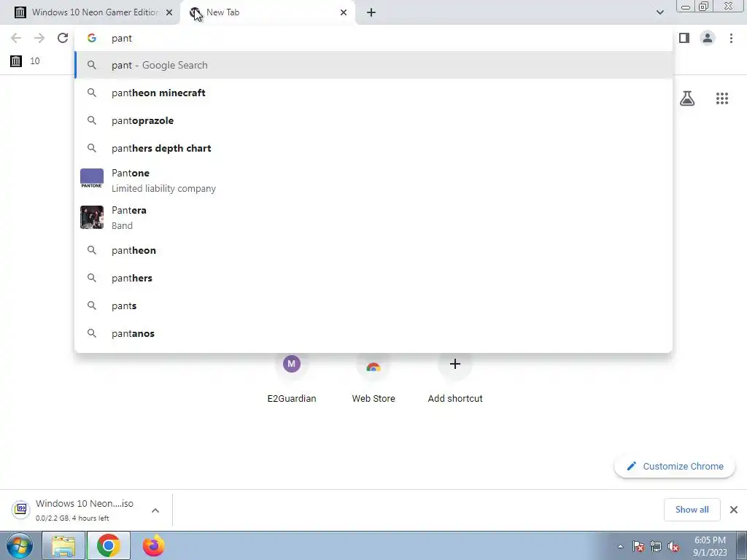Click Show all downloads button
The image size is (747, 560).
(x=692, y=510)
